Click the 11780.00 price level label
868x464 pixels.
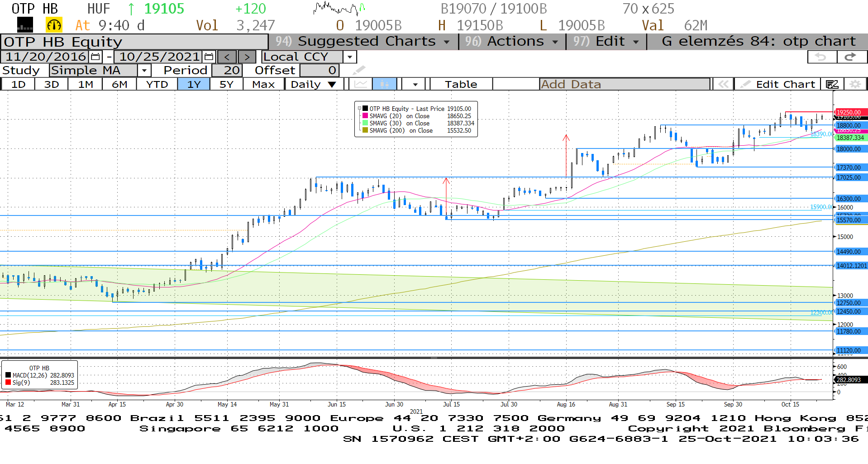point(851,331)
